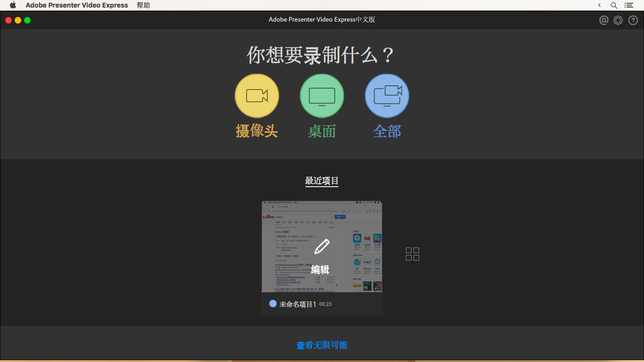Open the Apple menu

tap(12, 5)
